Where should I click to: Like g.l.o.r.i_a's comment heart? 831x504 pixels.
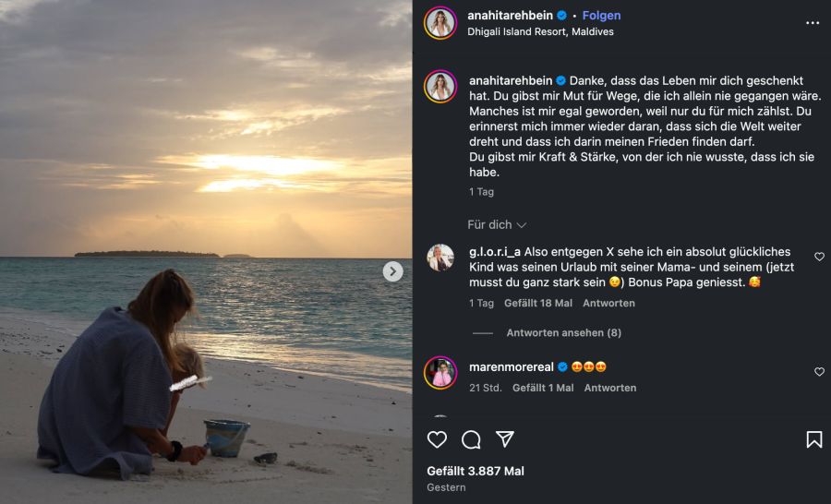point(819,257)
